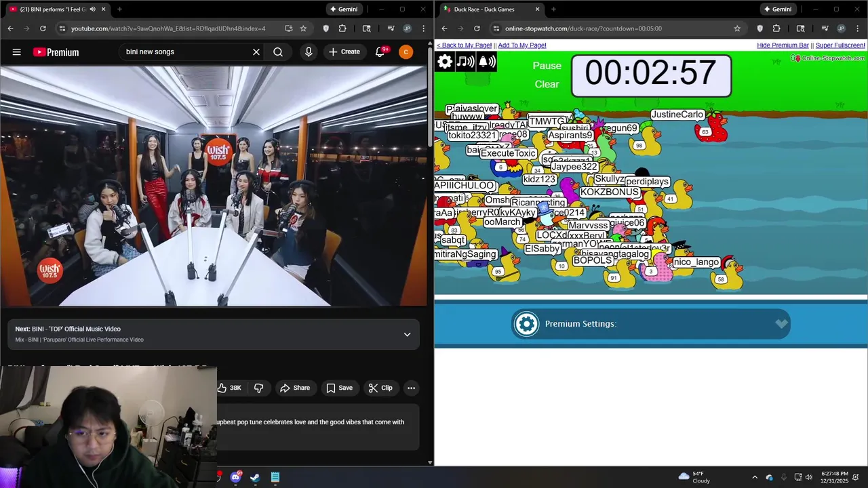The width and height of the screenshot is (868, 488).
Task: Go back in the YouTube browser window
Action: pos(10,28)
